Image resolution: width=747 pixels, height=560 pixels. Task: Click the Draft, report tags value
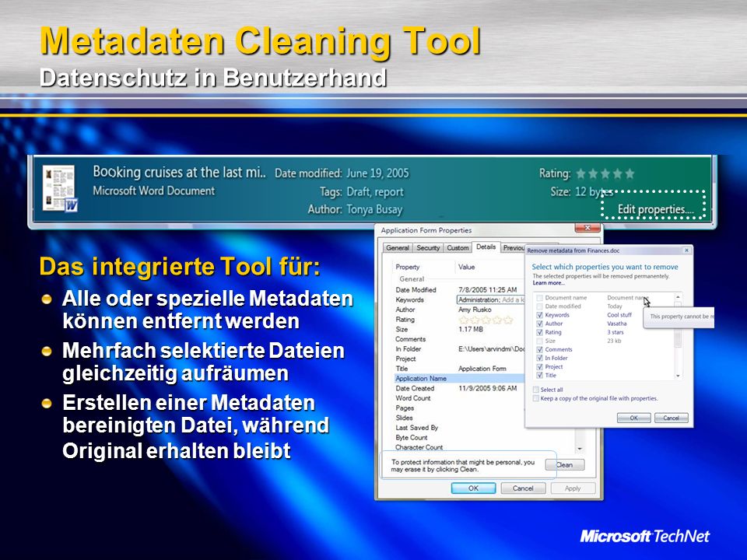(x=375, y=192)
